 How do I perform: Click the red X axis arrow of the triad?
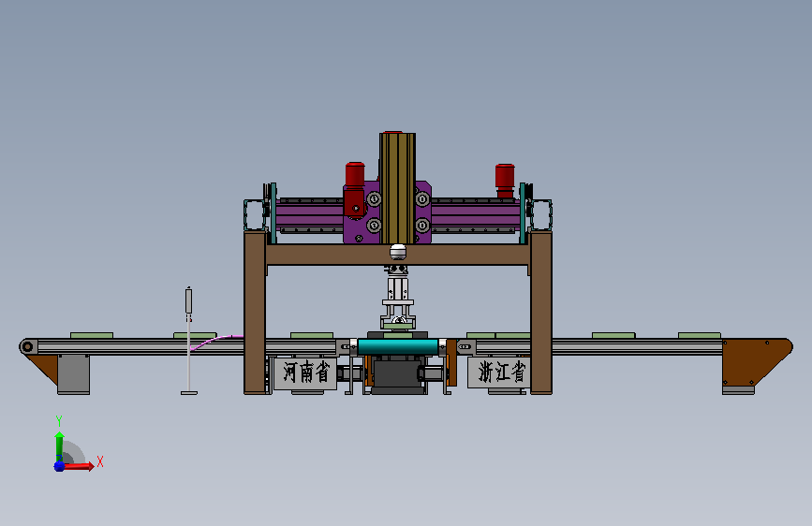(79, 466)
